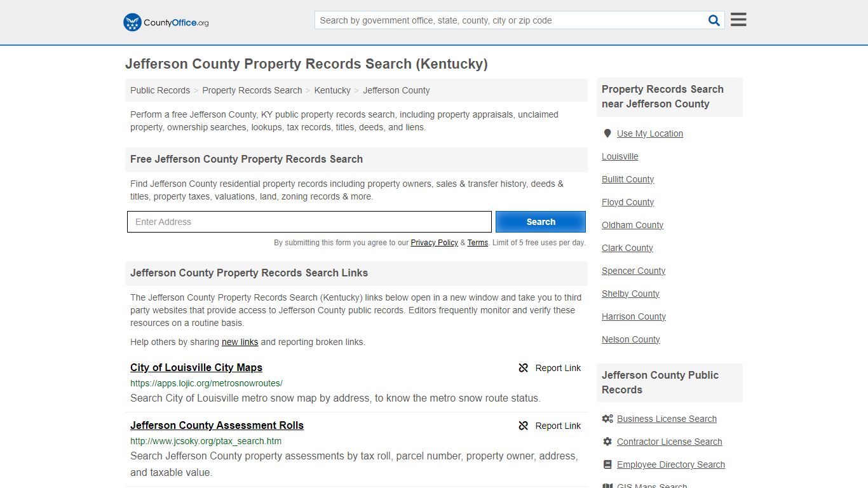The image size is (868, 488).
Task: Click the magnifier search icon in header
Action: [714, 20]
